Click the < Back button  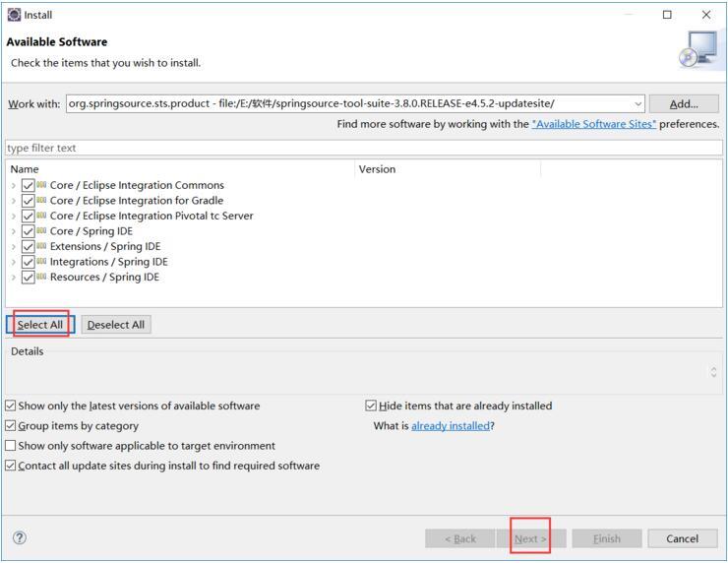coord(459,538)
